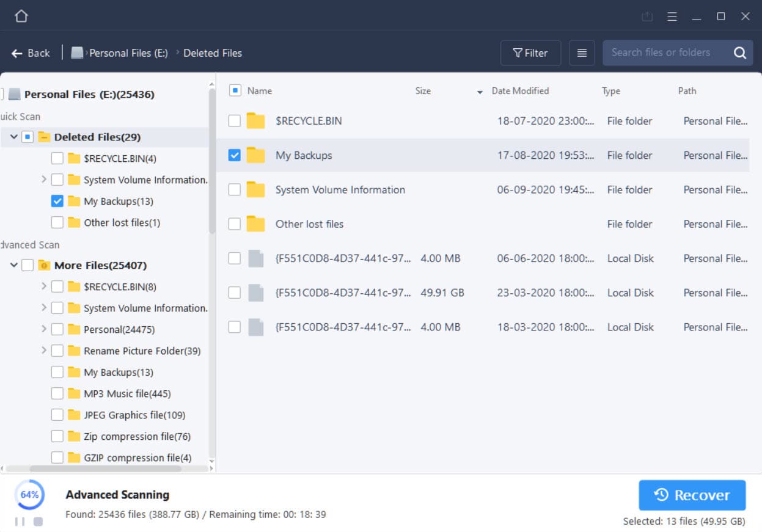Open Personal Files (E:) from the breadcrumb

pyautogui.click(x=128, y=53)
